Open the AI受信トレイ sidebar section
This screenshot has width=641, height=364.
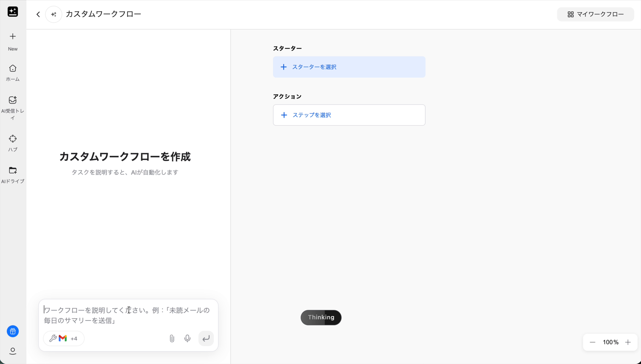[x=13, y=106]
